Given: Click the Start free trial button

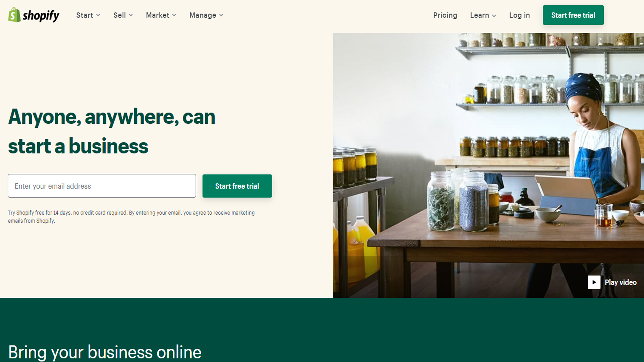Looking at the screenshot, I should click(237, 186).
